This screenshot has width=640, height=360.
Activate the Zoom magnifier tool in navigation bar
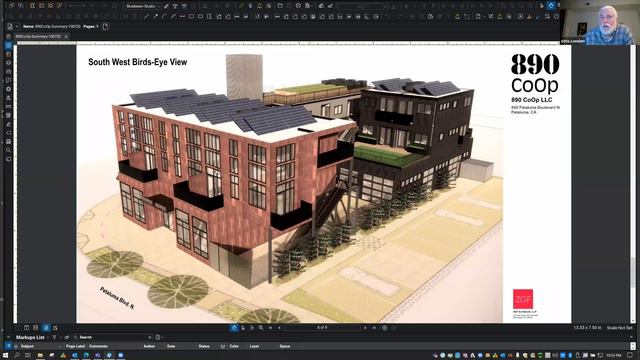click(x=261, y=328)
